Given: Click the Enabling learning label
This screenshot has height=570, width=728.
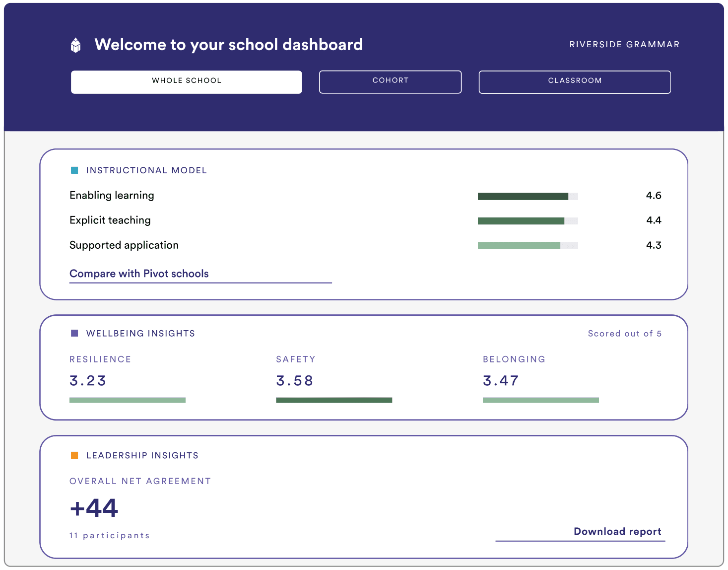Looking at the screenshot, I should (x=112, y=196).
